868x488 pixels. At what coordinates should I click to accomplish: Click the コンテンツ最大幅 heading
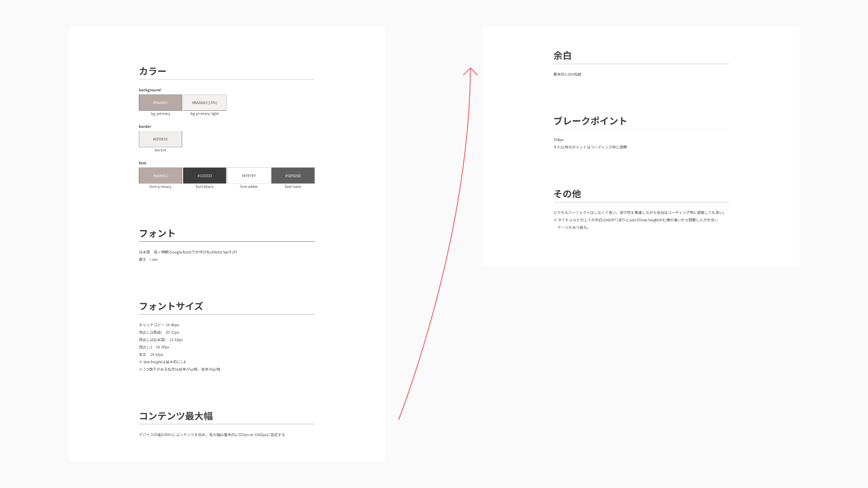click(x=176, y=416)
